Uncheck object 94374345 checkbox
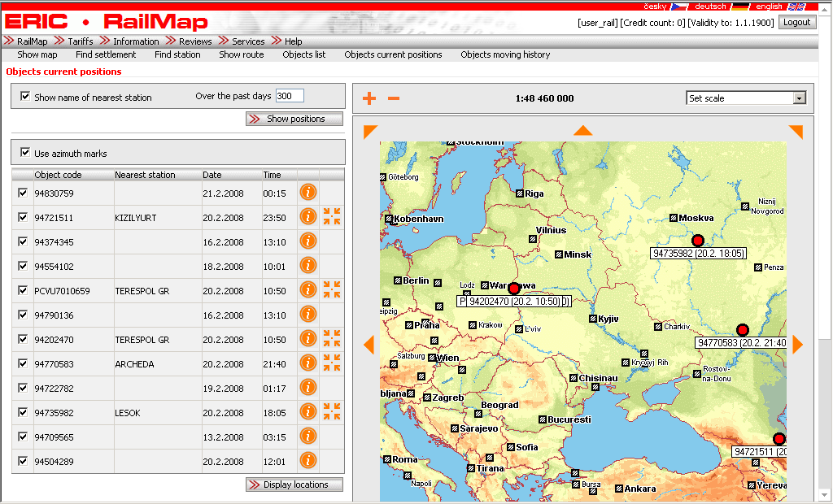833x504 pixels. [x=23, y=241]
